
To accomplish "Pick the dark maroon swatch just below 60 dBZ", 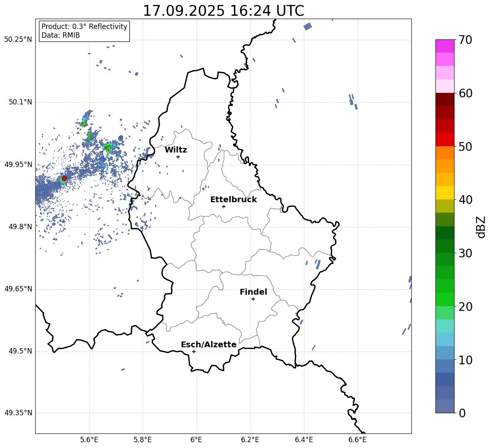I will pyautogui.click(x=445, y=99).
